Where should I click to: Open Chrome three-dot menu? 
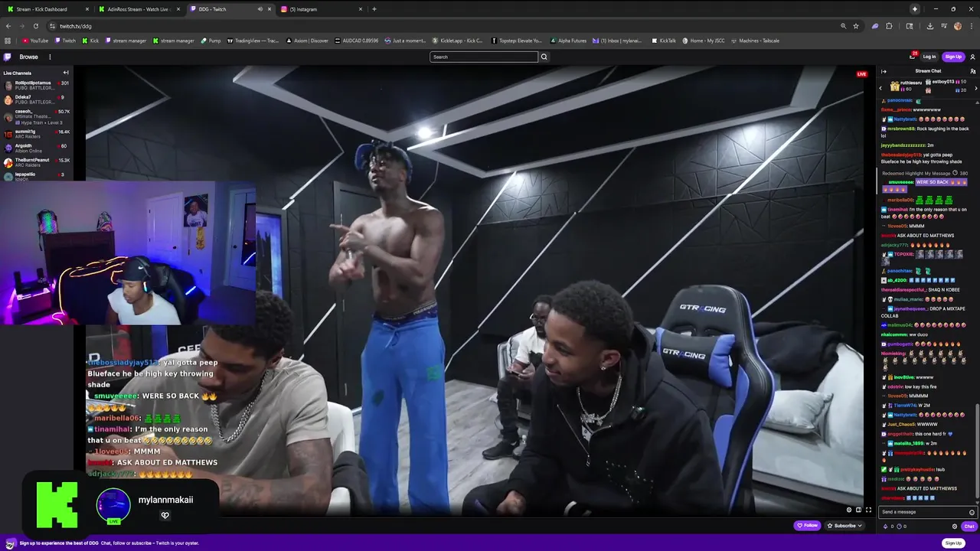coord(972,26)
